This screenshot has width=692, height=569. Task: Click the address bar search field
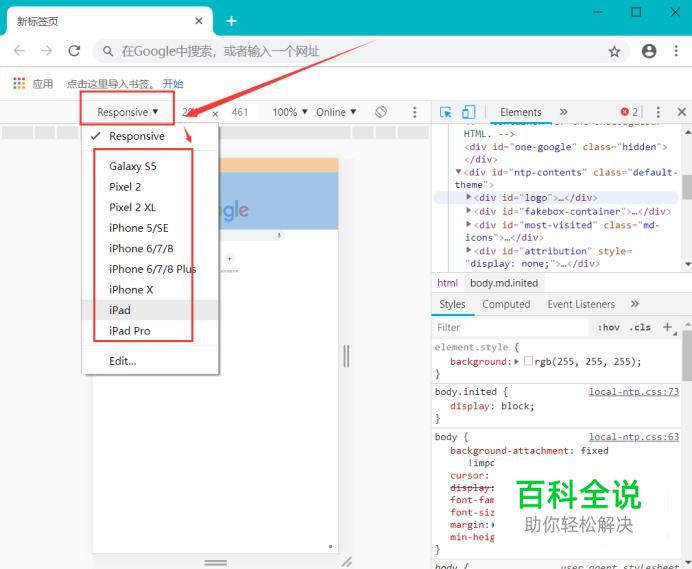361,51
